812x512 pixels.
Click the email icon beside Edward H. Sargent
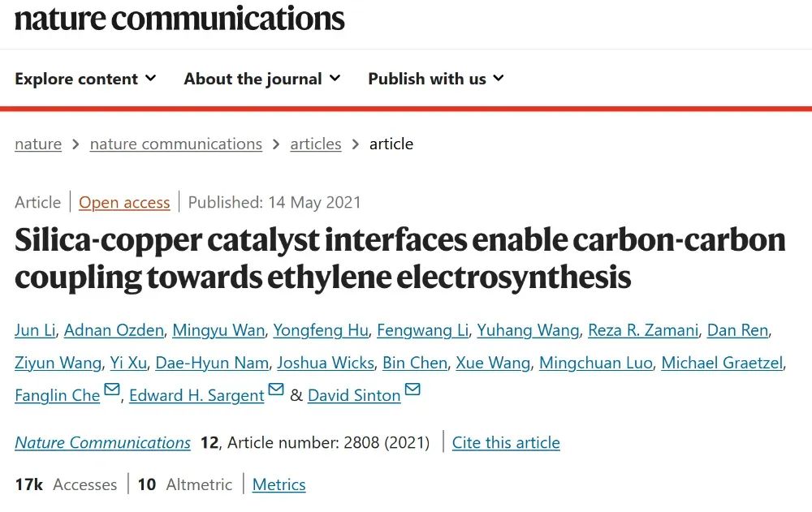click(x=276, y=389)
